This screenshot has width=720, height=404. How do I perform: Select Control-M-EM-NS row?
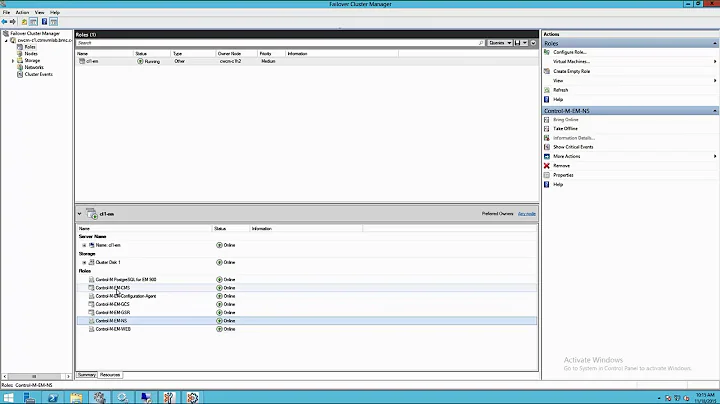pyautogui.click(x=307, y=321)
